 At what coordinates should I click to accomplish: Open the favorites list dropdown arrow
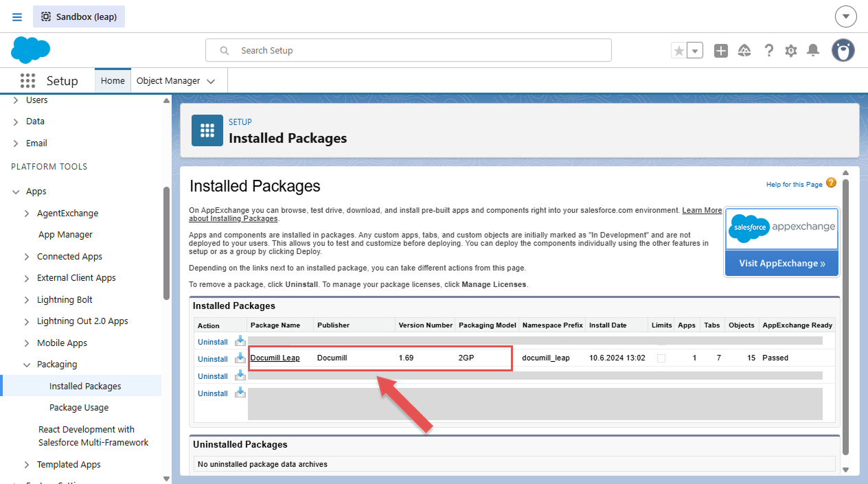tap(695, 51)
